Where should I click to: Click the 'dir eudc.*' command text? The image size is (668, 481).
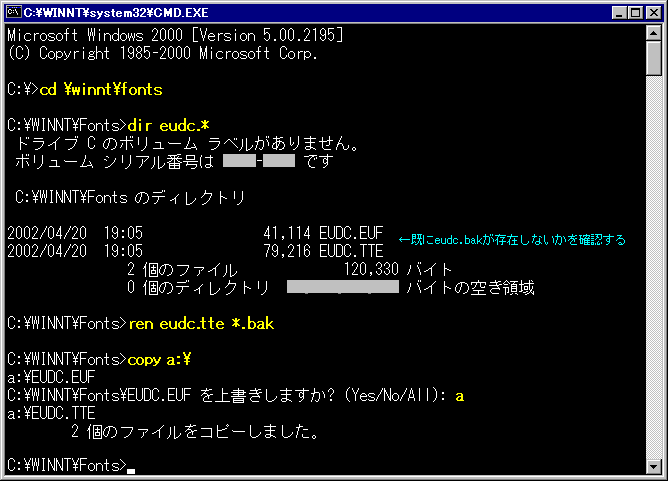tap(168, 126)
